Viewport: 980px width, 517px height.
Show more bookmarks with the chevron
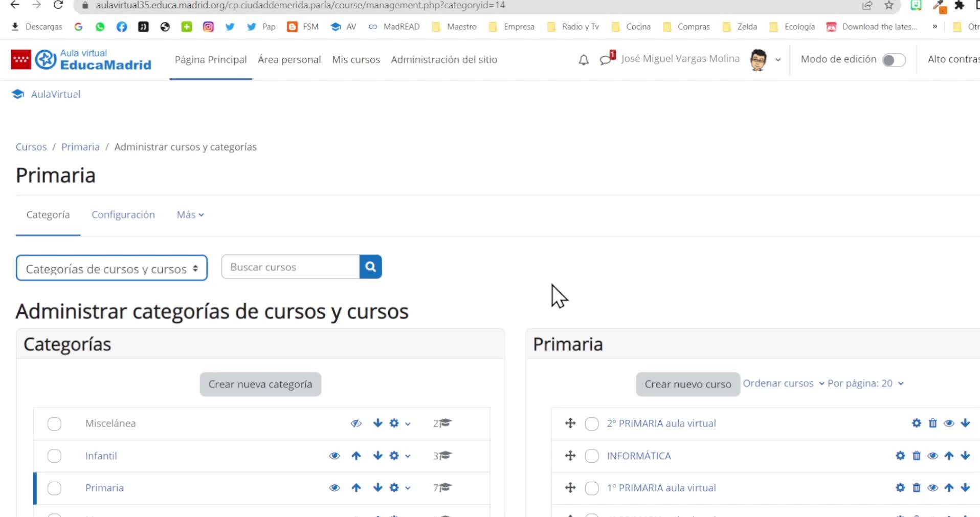pyautogui.click(x=935, y=27)
